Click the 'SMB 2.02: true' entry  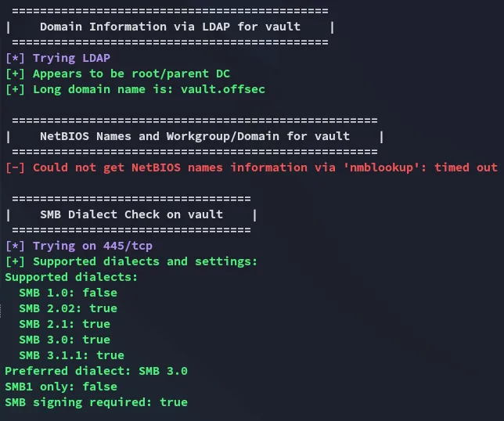pos(68,308)
